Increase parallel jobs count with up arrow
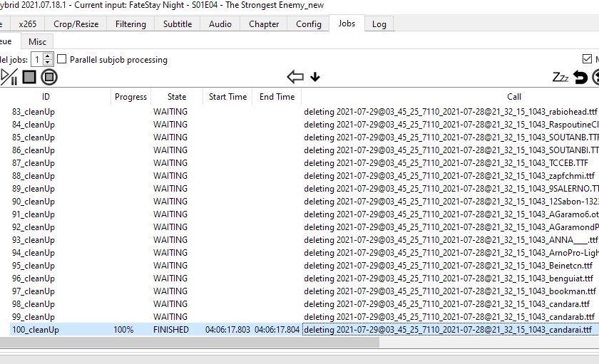The width and height of the screenshot is (599, 364). (x=48, y=56)
